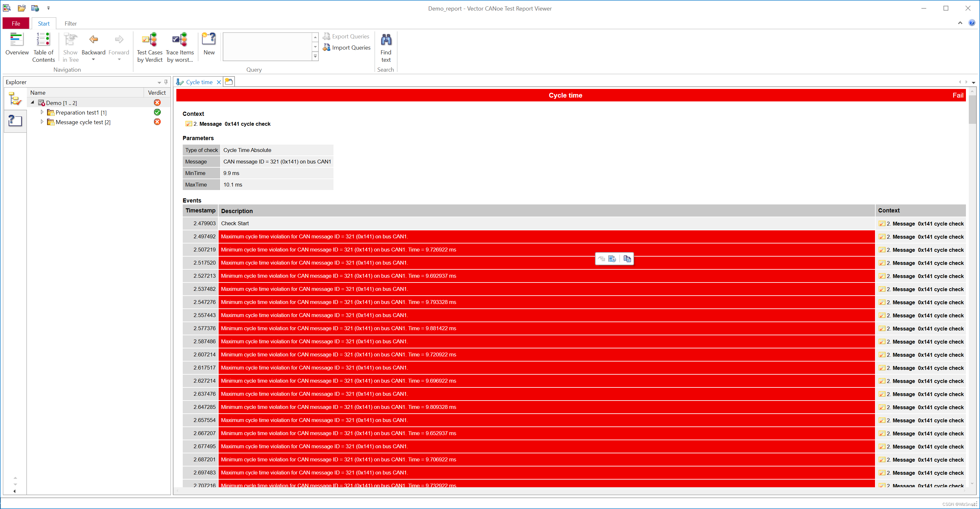Click the passed verdict icon for Preparation test1

157,112
